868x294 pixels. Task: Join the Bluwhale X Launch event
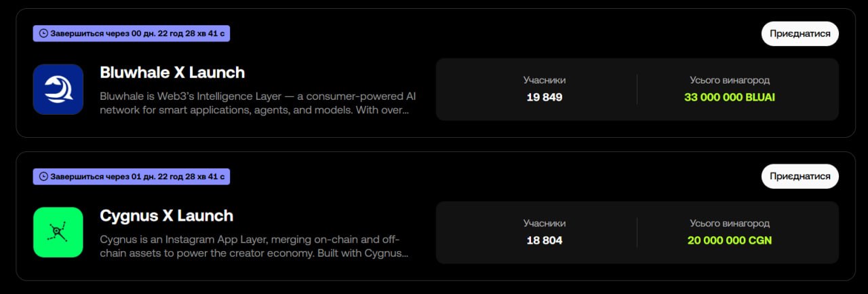[x=800, y=33]
